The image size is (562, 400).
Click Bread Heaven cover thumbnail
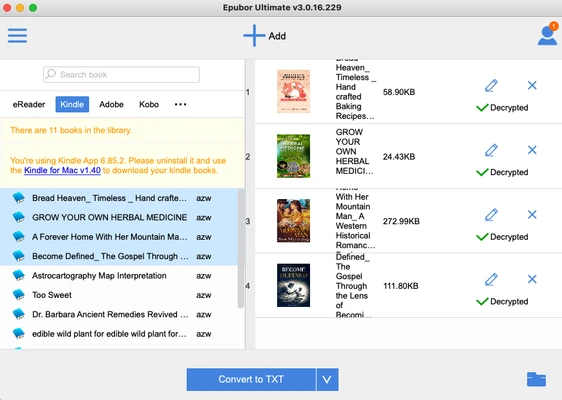293,91
